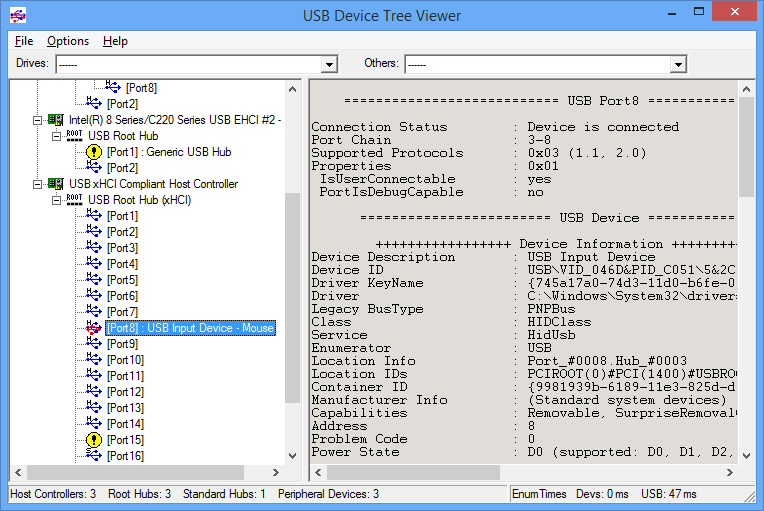Click the USB icon of Port14
The height and width of the screenshot is (511, 764).
(x=94, y=423)
